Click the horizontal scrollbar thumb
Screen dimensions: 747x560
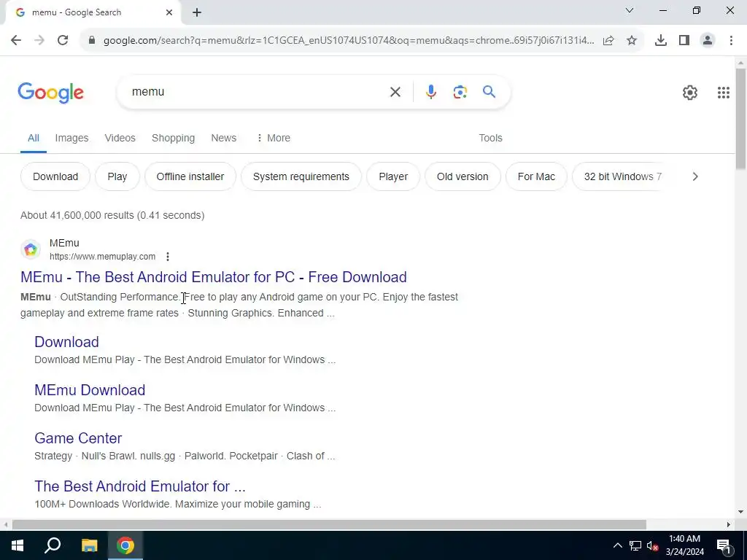329,525
